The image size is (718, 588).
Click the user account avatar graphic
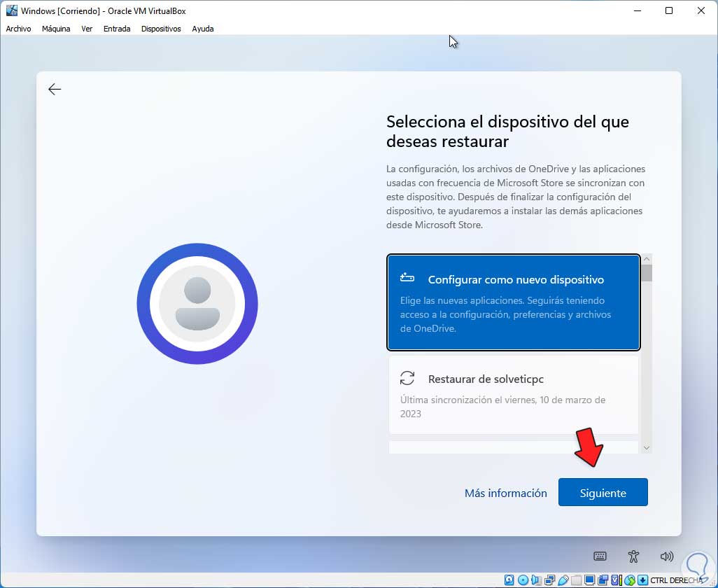[197, 304]
